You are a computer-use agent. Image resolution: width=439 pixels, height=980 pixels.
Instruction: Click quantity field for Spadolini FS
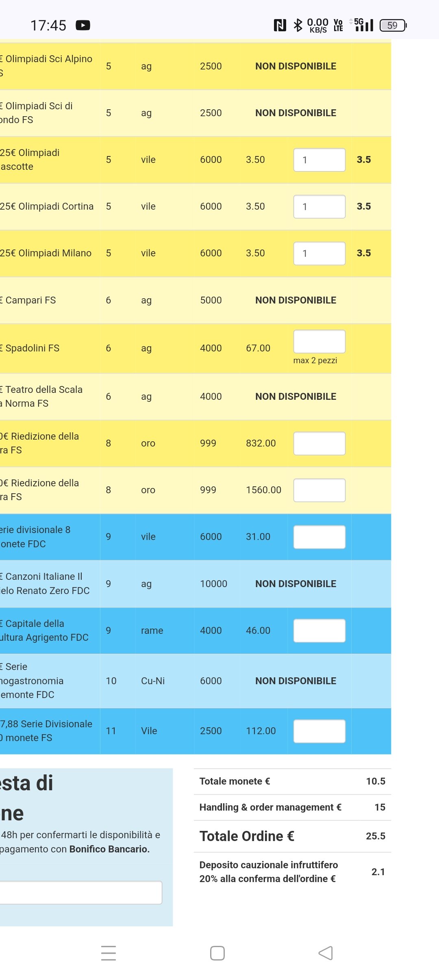pos(319,341)
